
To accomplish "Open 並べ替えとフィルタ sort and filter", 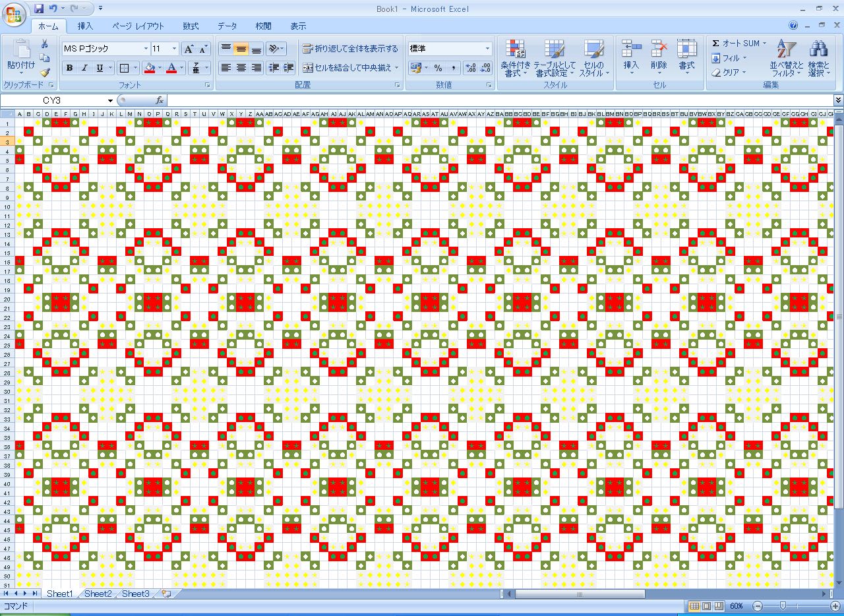I will 787,58.
